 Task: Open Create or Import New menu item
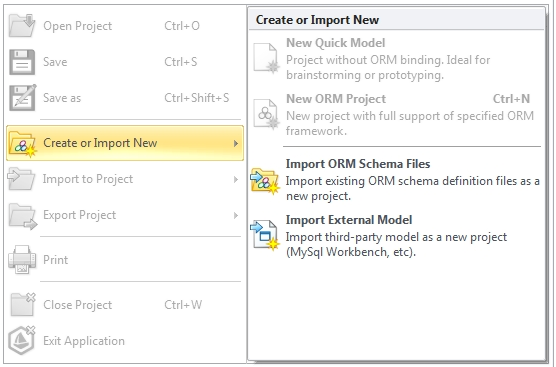tap(125, 143)
